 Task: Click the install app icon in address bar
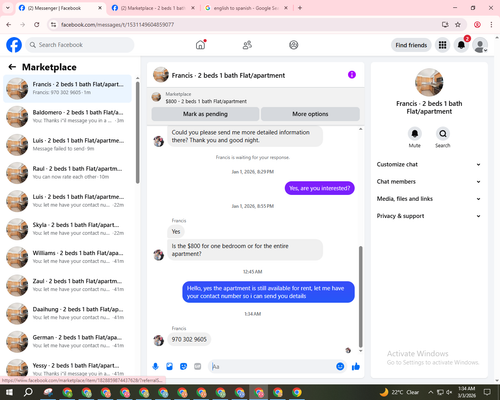point(445,24)
